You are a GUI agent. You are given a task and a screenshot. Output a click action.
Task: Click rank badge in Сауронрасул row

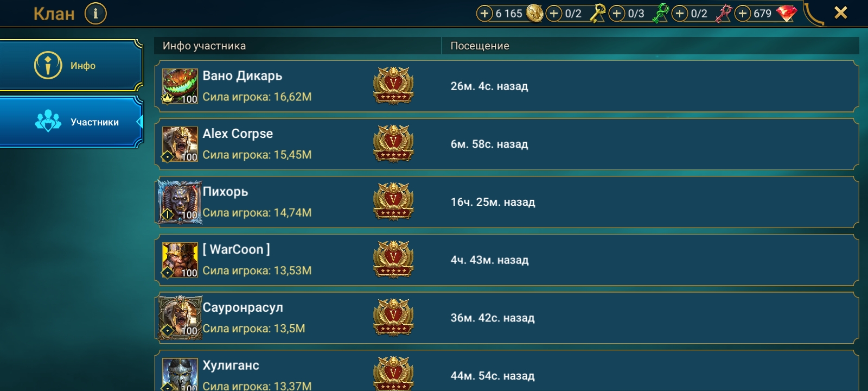[393, 318]
